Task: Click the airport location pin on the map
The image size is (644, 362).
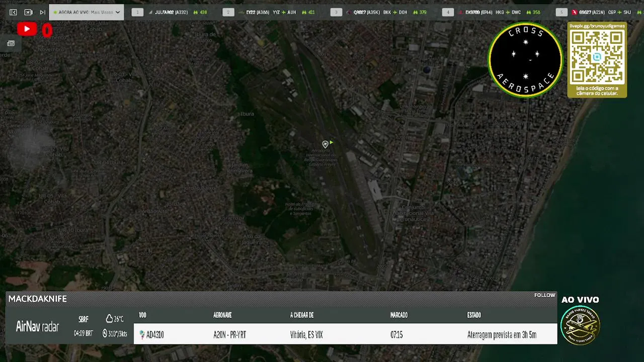Action: (x=325, y=144)
